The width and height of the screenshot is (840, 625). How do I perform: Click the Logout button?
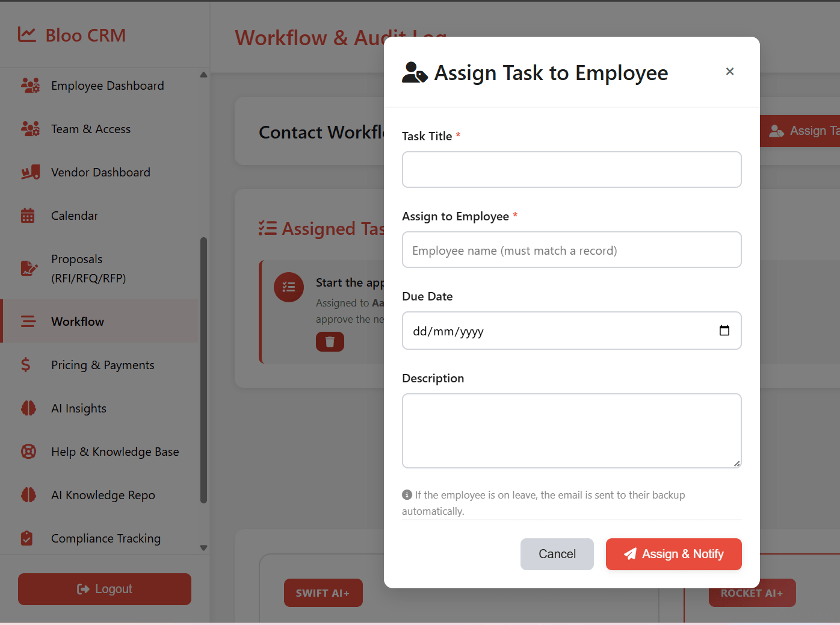105,589
